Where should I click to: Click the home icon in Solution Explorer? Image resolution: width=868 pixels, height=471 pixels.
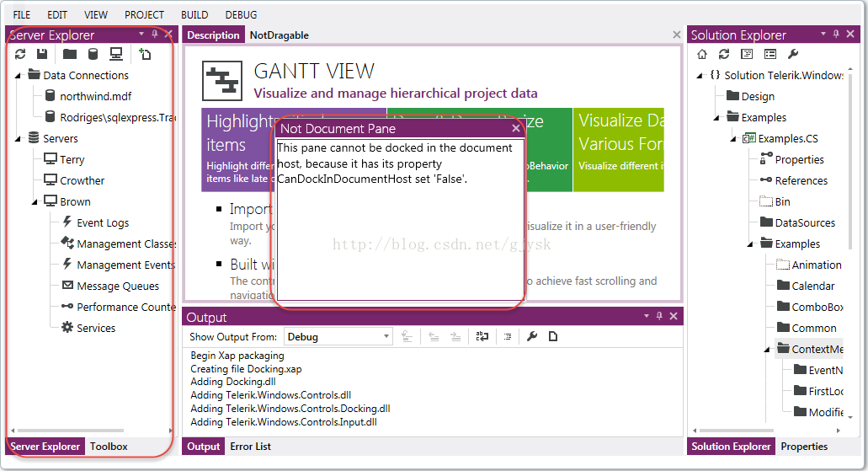click(702, 54)
